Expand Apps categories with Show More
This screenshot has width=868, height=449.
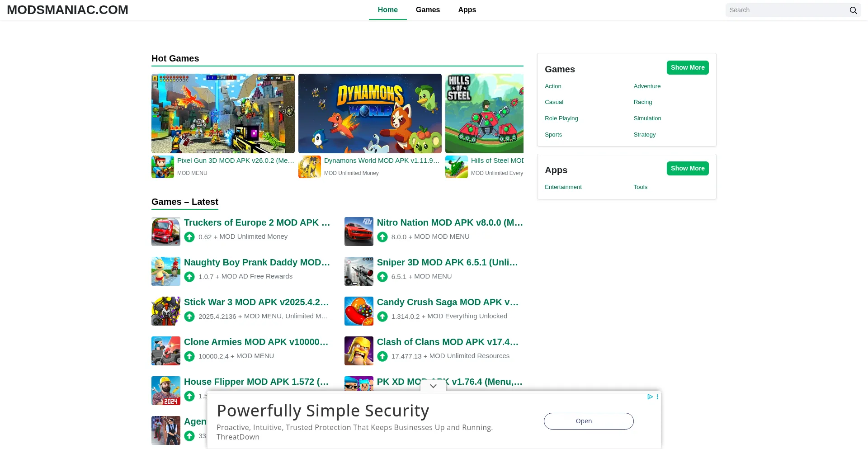687,168
